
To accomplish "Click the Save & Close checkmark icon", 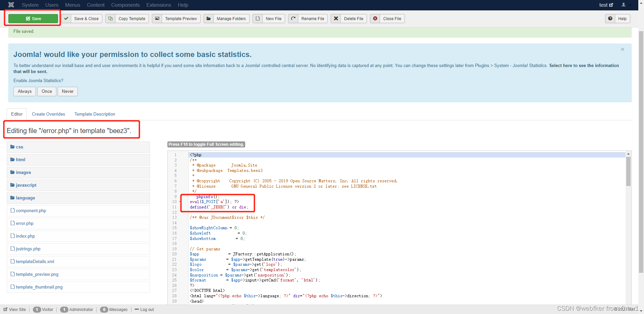I will click(x=66, y=18).
